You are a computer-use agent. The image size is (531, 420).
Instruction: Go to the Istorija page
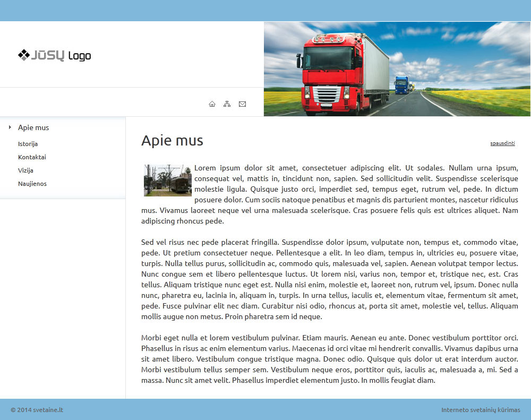[28, 144]
